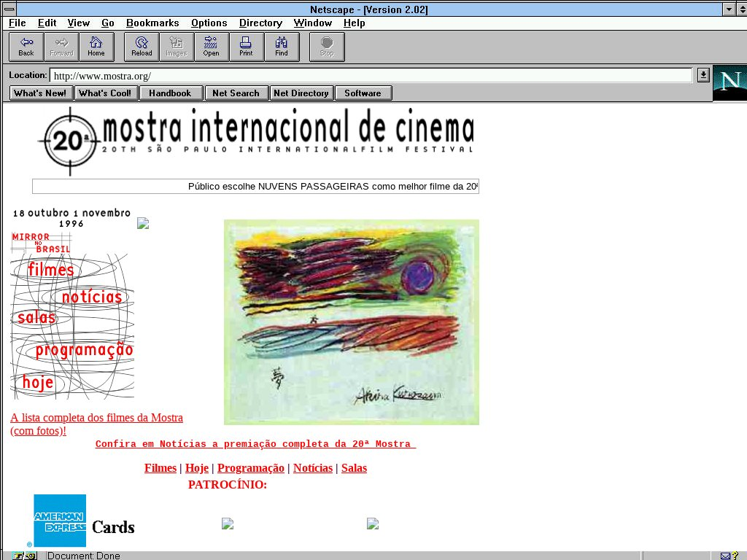Screen dimensions: 747x560
Task: Open Find dialog from toolbar
Action: [x=282, y=47]
